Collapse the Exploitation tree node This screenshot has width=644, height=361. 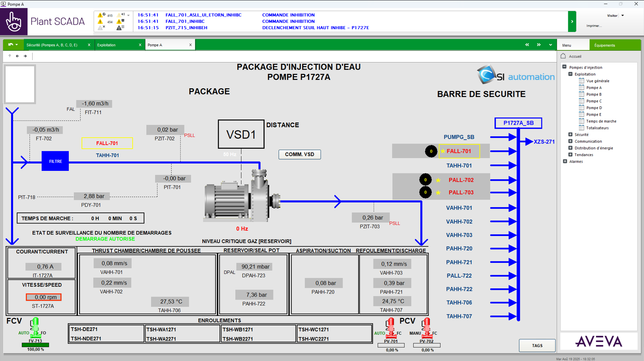click(x=570, y=74)
